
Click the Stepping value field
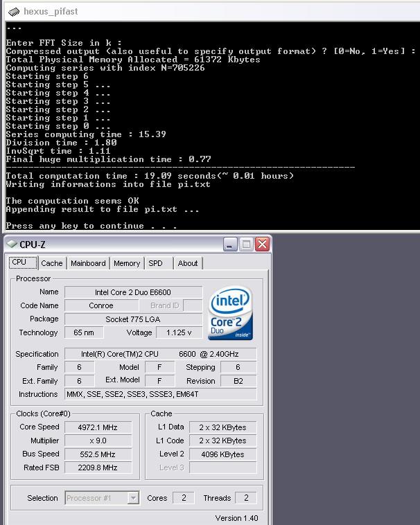238,367
